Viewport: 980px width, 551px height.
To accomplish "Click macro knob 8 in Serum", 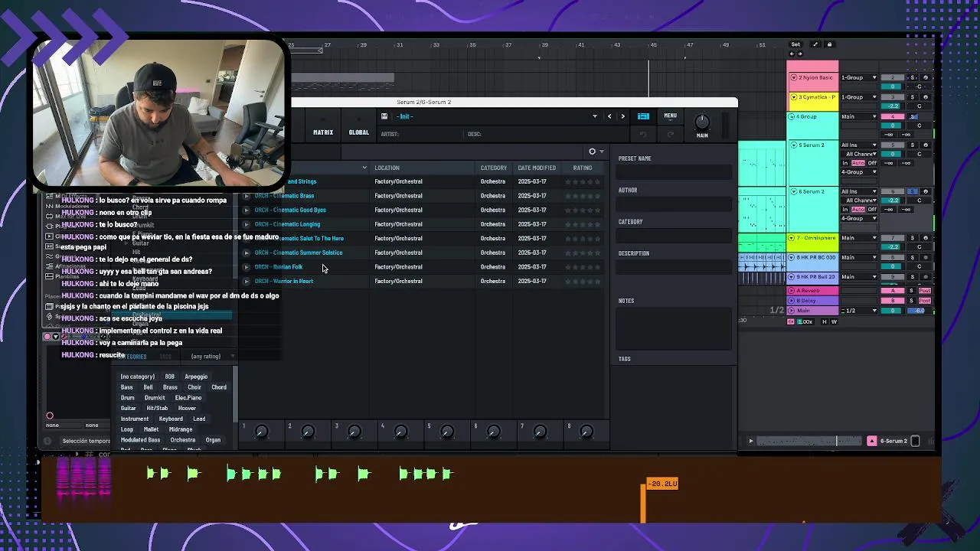I will [586, 432].
